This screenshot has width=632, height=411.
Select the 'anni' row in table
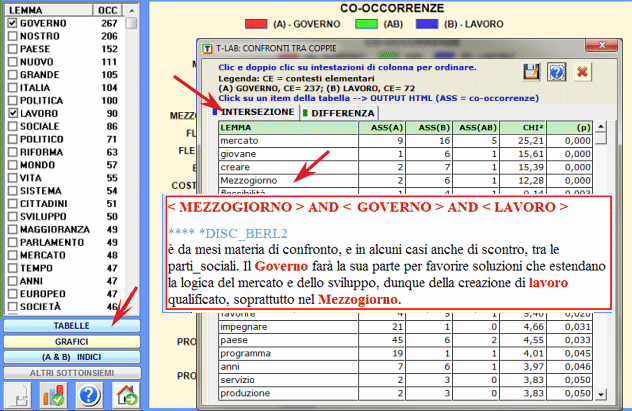click(405, 367)
